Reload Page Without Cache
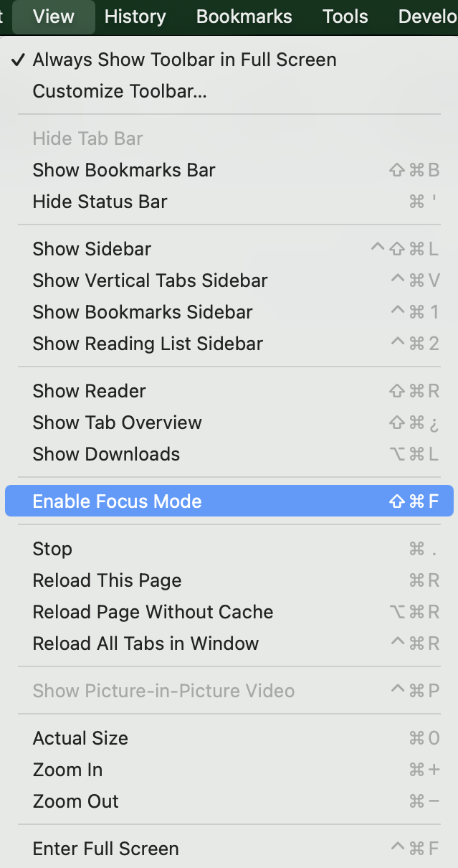This screenshot has width=458, height=868. pos(152,612)
